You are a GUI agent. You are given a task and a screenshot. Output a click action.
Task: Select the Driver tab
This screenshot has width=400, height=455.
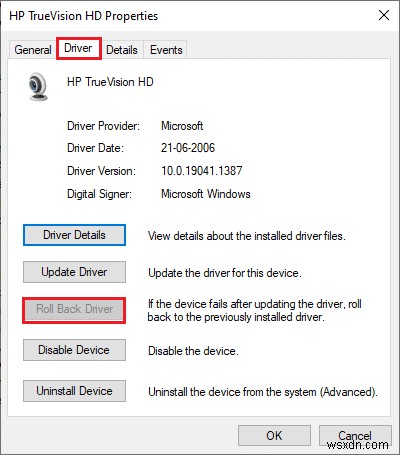click(79, 49)
